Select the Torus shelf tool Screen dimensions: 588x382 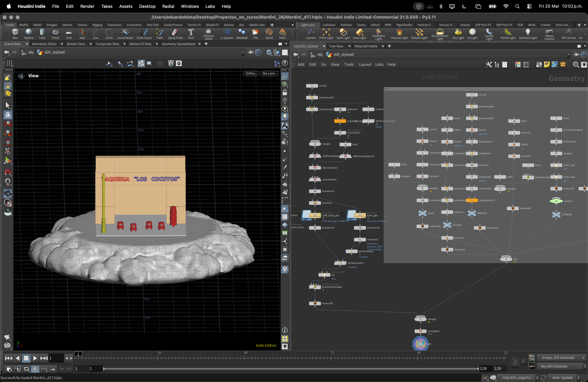(55, 34)
